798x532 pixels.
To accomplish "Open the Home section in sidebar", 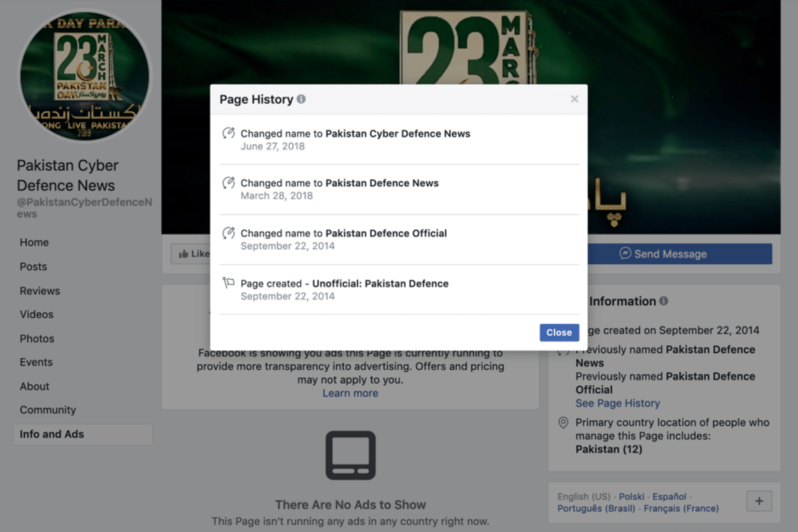I will [34, 242].
